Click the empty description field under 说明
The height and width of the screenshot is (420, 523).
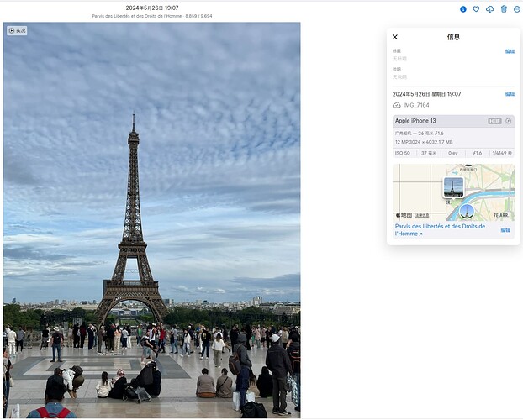399,77
